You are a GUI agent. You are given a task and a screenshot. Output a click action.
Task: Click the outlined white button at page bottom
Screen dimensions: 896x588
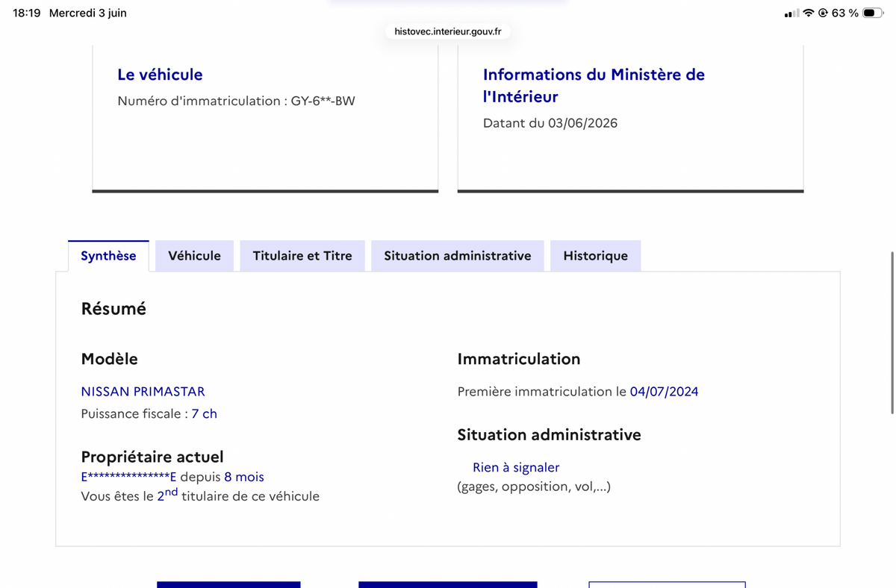pos(667,584)
